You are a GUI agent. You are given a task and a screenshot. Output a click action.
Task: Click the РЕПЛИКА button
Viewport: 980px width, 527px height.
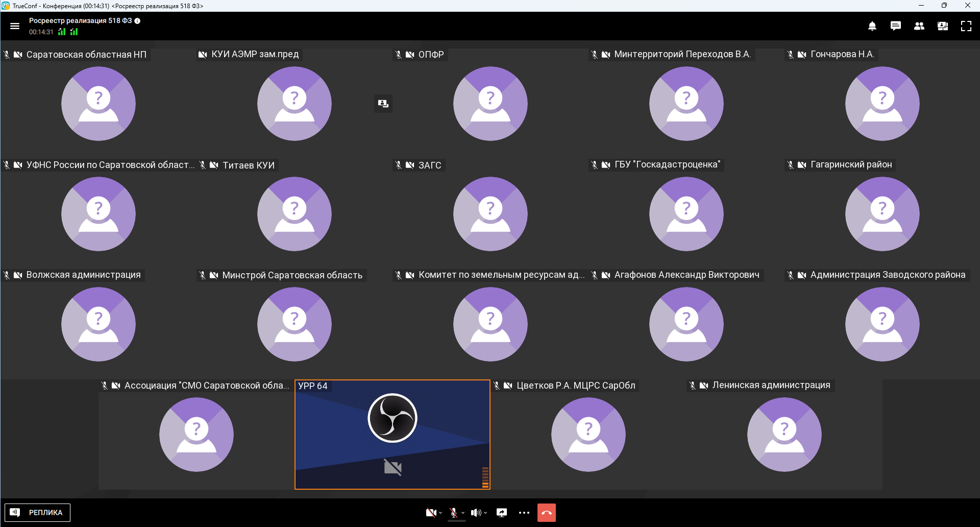pyautogui.click(x=38, y=513)
